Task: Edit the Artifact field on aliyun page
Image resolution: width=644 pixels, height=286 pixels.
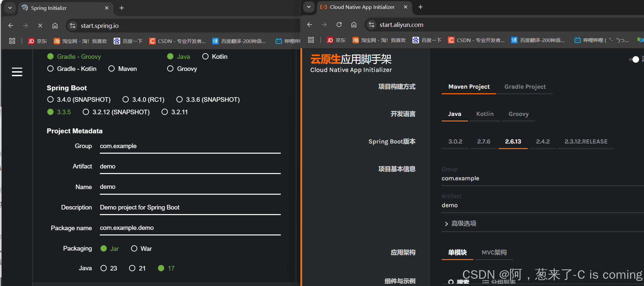Action: [543, 205]
